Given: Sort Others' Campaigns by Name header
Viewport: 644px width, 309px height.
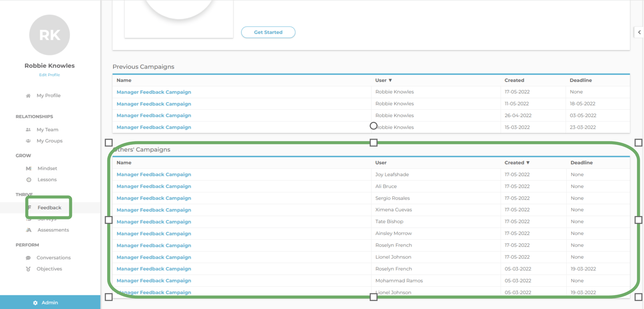Looking at the screenshot, I should [x=124, y=163].
